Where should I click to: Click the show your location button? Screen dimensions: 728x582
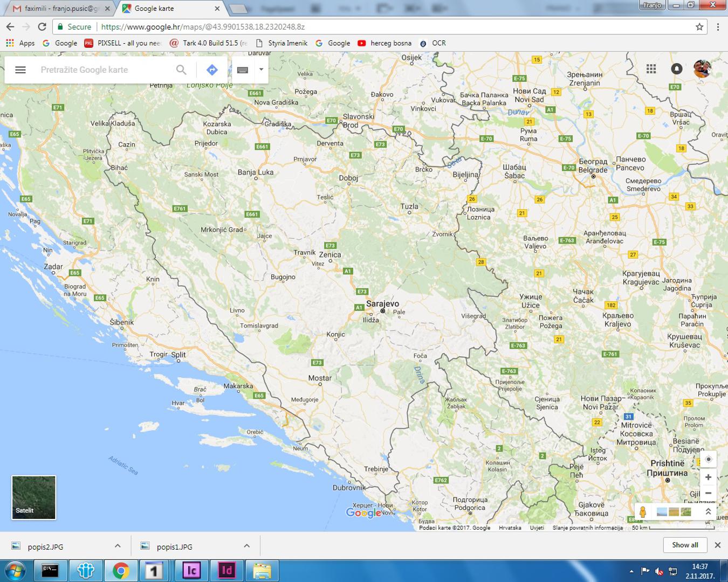(x=708, y=459)
